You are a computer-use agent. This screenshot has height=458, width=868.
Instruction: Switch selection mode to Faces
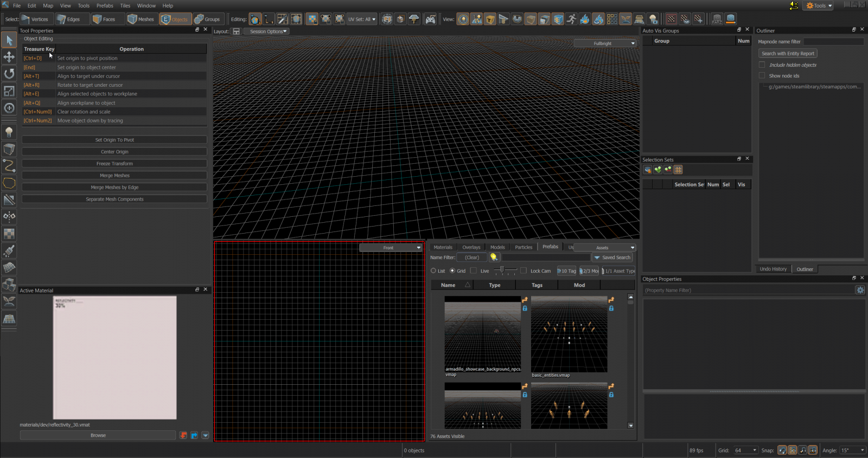[104, 19]
